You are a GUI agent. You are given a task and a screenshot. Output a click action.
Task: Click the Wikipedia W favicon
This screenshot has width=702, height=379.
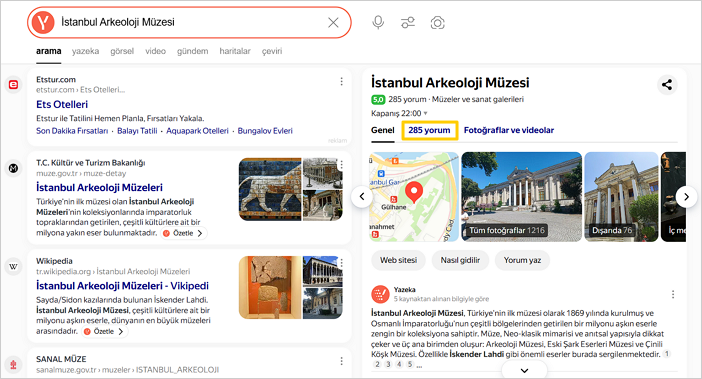tap(13, 267)
